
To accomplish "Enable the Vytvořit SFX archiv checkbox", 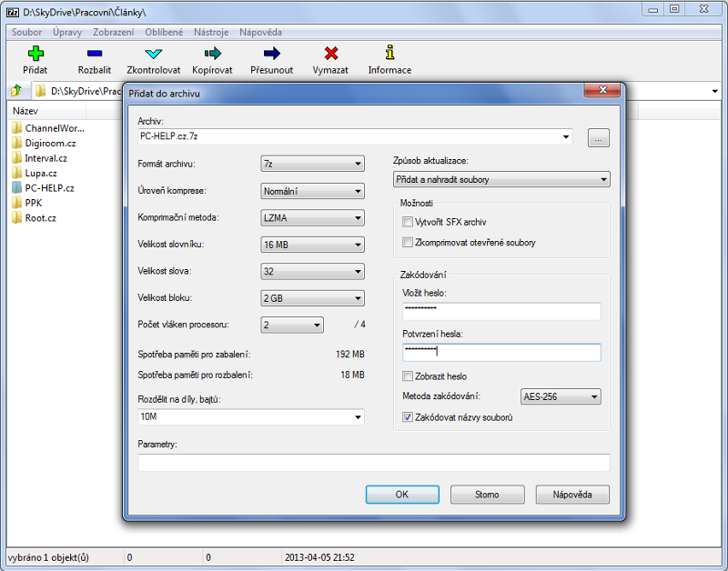I will (x=408, y=222).
